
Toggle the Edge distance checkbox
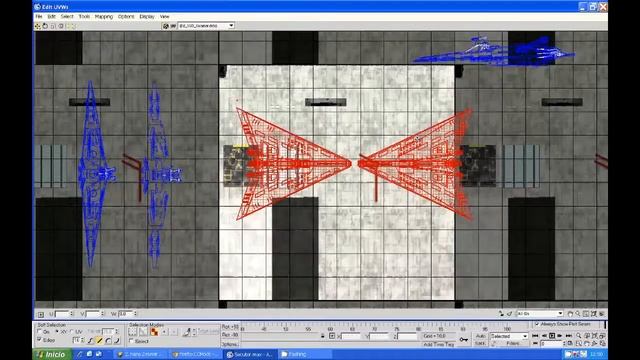click(x=39, y=340)
